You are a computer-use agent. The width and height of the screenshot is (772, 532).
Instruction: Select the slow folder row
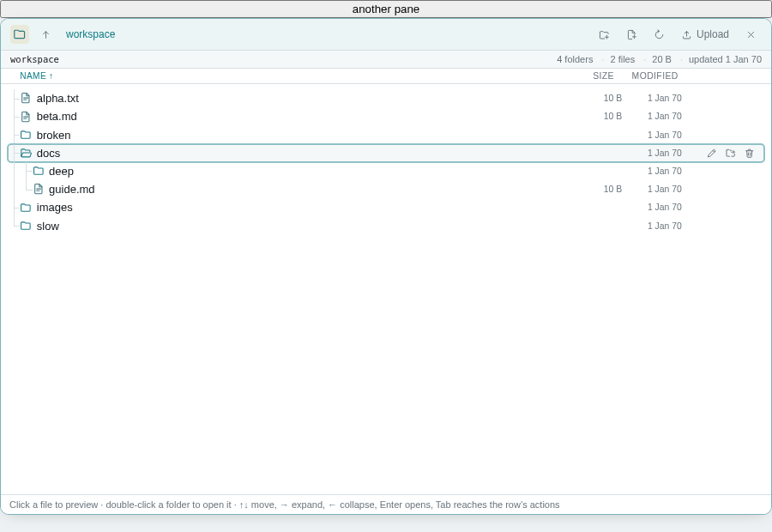386,227
